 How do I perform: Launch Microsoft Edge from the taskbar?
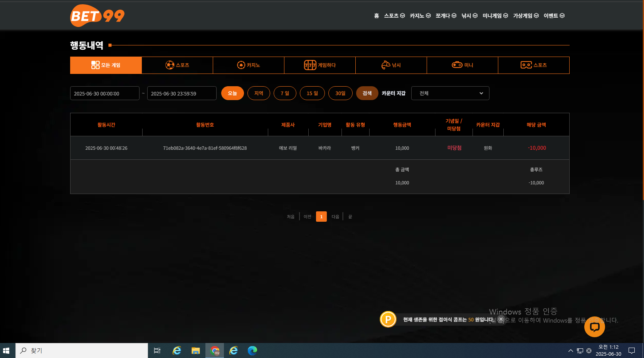click(x=252, y=351)
